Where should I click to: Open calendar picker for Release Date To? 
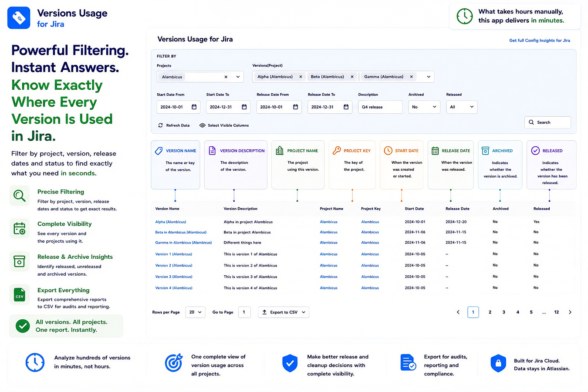[x=346, y=107]
